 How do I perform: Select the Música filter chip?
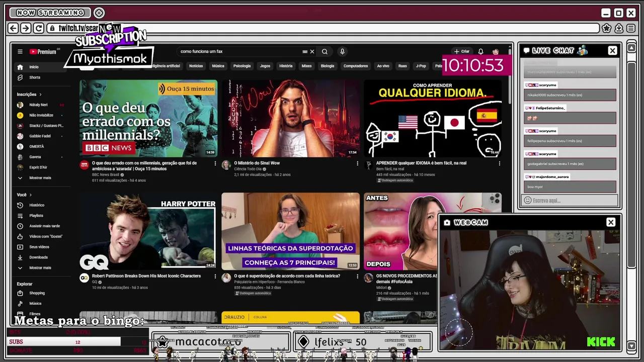[218, 66]
